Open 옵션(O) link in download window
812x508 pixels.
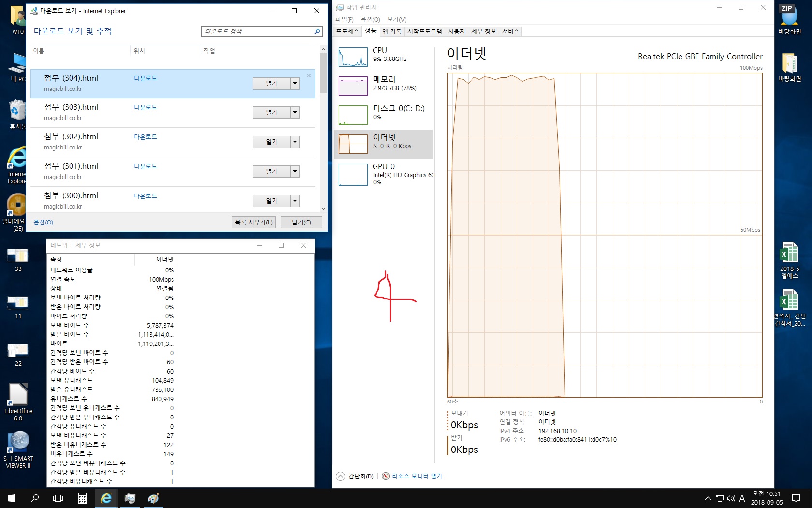point(43,222)
